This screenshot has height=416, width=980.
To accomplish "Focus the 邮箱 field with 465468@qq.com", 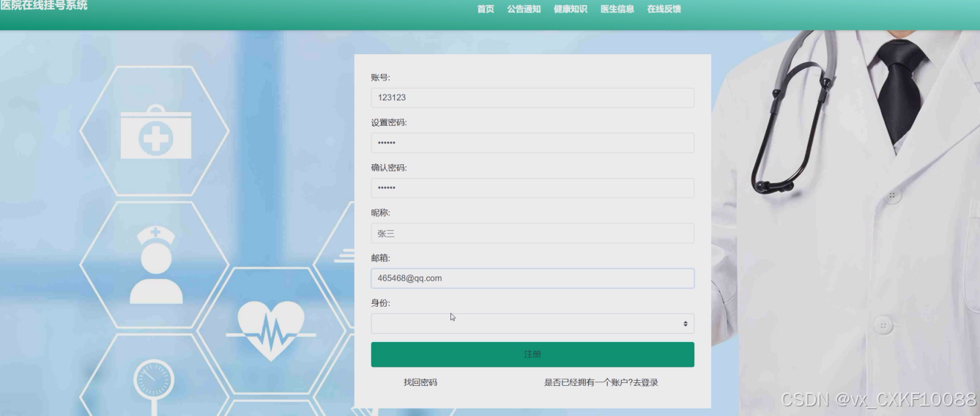I will coord(532,278).
